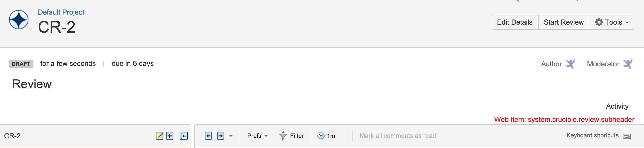The width and height of the screenshot is (644, 148).
Task: Click the plus add-content icon
Action: (170, 136)
